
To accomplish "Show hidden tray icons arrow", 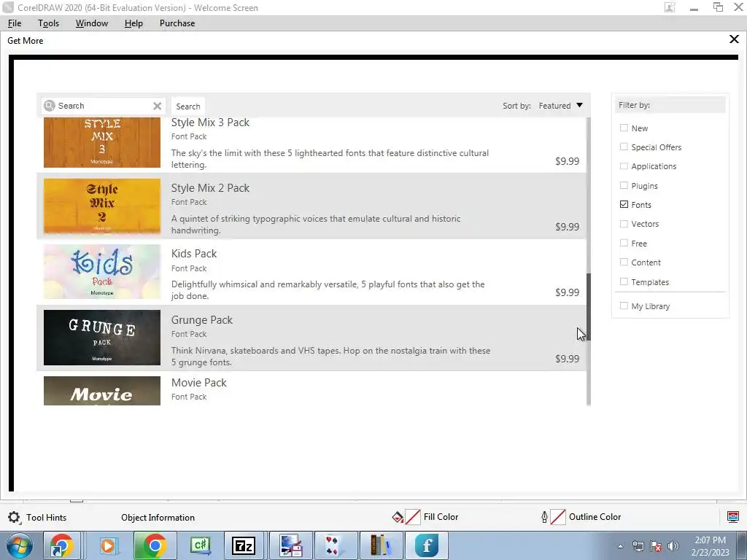I will [620, 546].
